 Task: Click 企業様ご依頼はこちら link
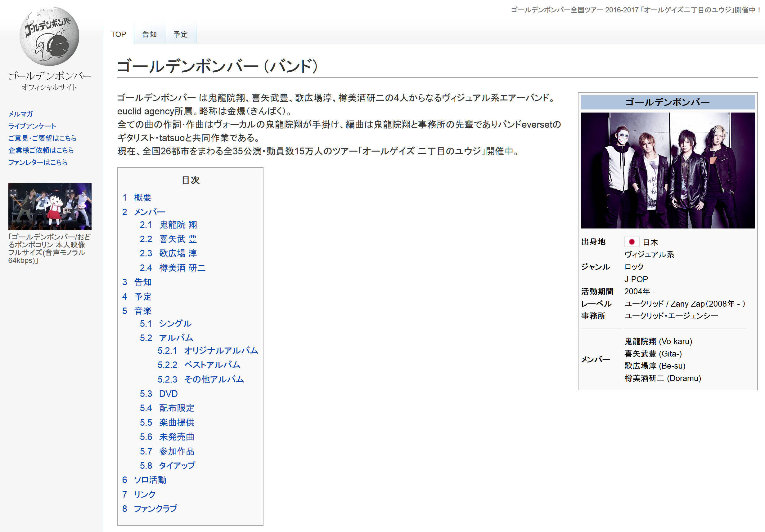(x=41, y=150)
